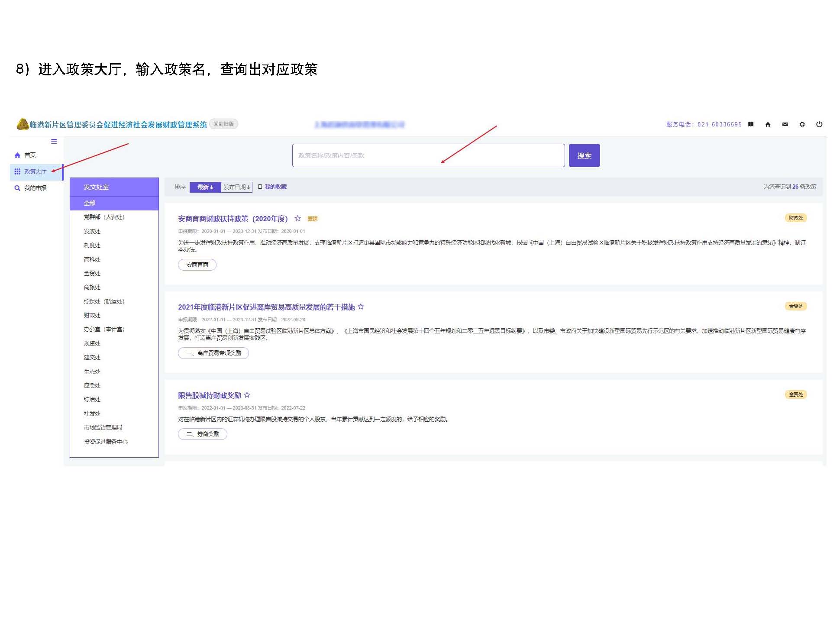Open the settings gear icon

(802, 124)
